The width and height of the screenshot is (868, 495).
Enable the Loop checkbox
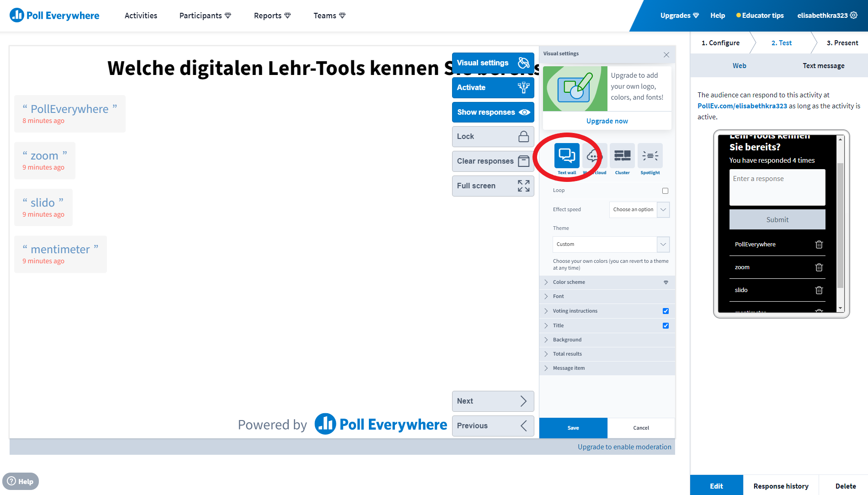click(665, 191)
